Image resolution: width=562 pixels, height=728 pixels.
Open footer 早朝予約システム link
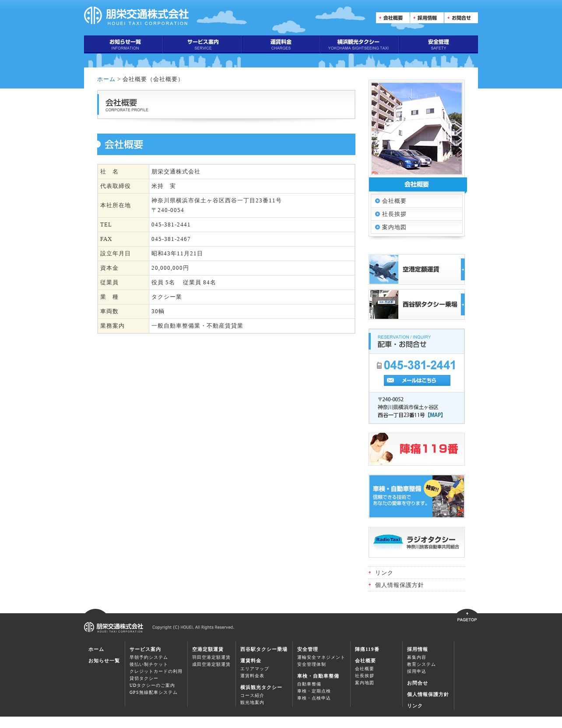(x=149, y=657)
